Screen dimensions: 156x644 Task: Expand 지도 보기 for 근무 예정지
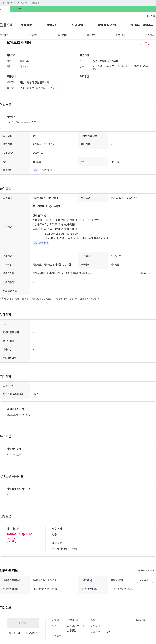pyautogui.click(x=145, y=273)
